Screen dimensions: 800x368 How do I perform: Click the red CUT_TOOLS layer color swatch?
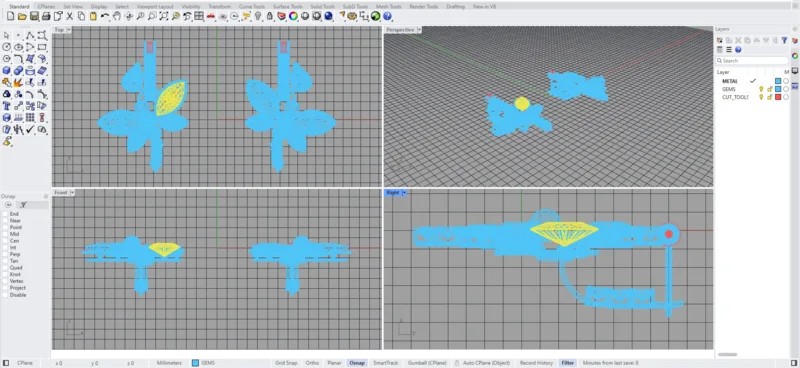pyautogui.click(x=778, y=97)
